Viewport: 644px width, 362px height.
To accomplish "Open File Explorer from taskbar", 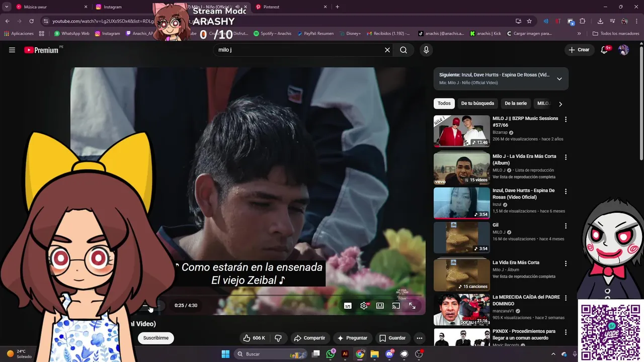I will [374, 354].
